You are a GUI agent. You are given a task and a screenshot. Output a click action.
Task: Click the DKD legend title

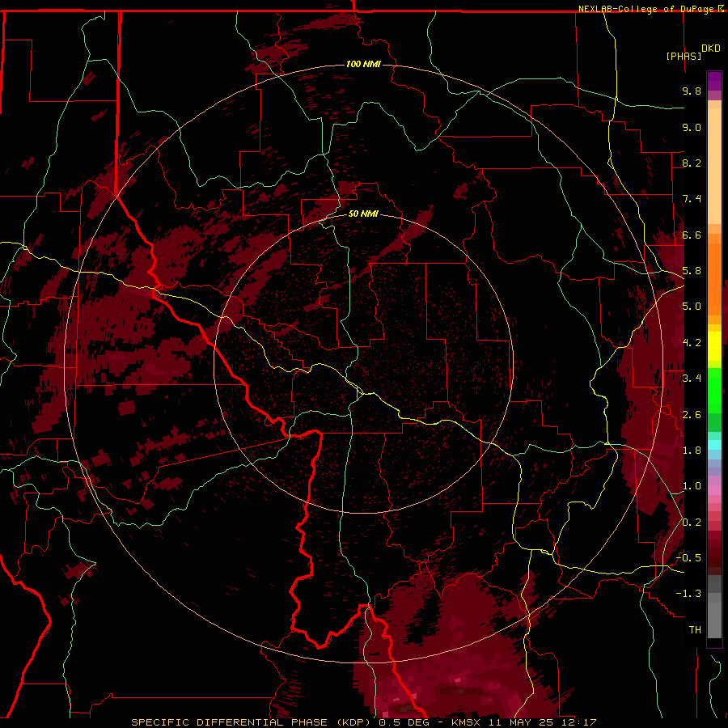click(711, 49)
